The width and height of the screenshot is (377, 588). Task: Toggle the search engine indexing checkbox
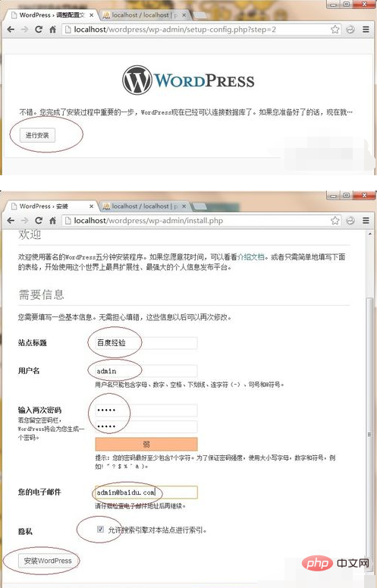point(100,529)
